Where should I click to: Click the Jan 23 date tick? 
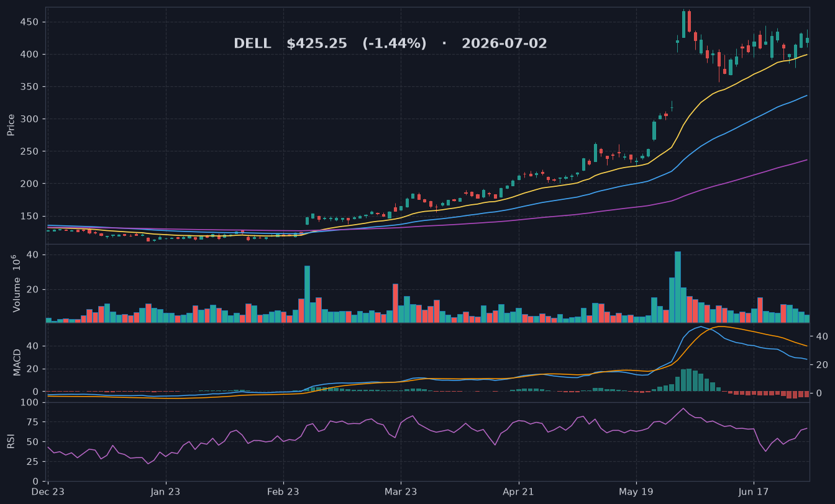coord(166,492)
